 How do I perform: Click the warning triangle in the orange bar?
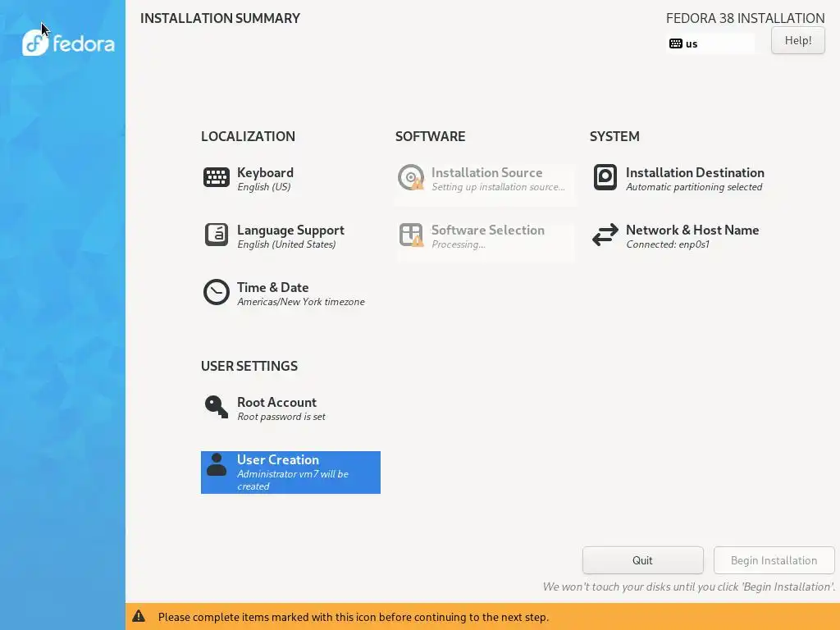139,616
